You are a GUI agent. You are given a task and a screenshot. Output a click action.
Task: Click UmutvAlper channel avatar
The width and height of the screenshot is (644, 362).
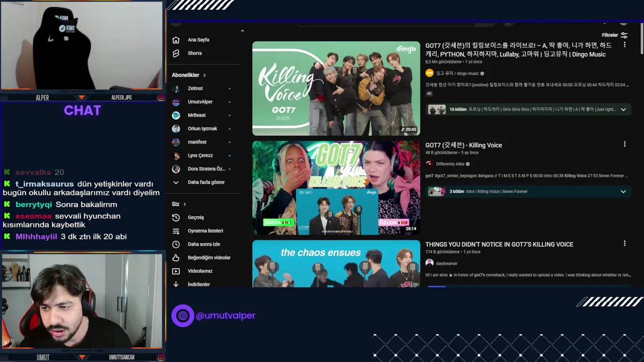(x=176, y=102)
